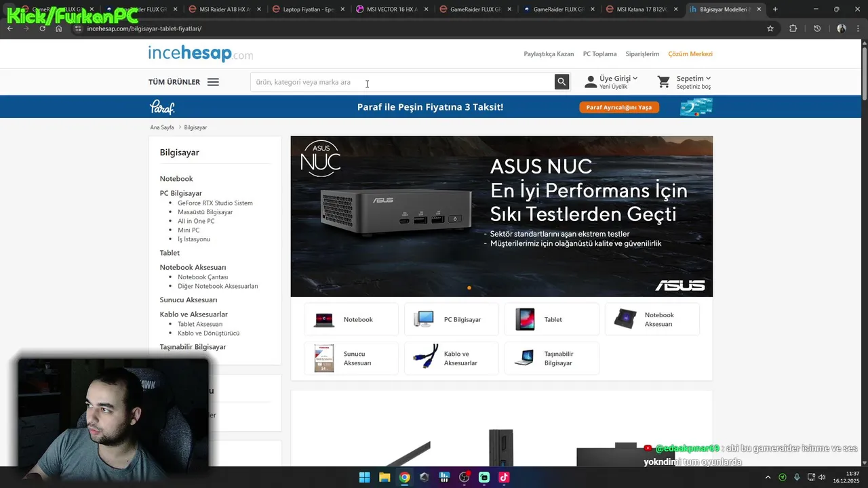Open the Notebook Aksesuarı category card
The width and height of the screenshot is (868, 488).
(x=652, y=319)
